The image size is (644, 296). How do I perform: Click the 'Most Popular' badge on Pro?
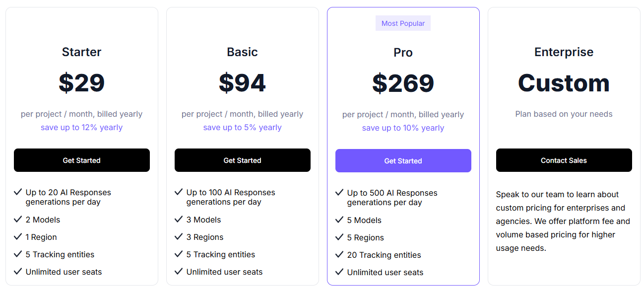[x=403, y=23]
